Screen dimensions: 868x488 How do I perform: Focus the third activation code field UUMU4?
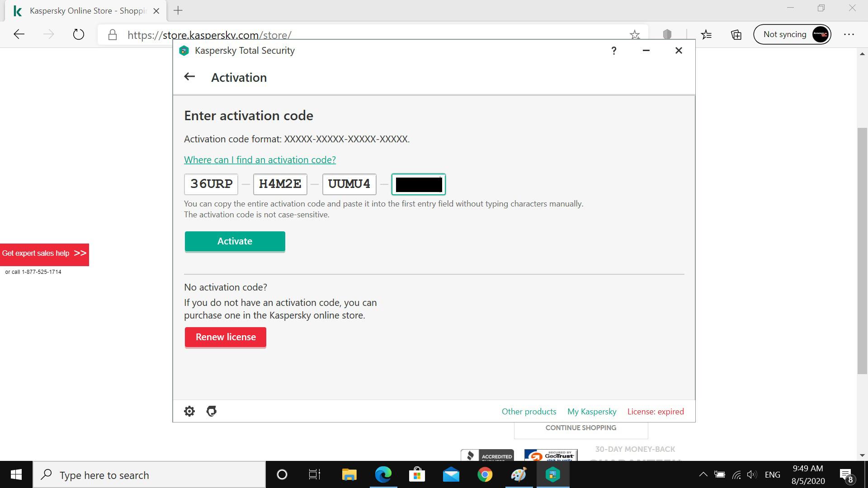point(349,184)
